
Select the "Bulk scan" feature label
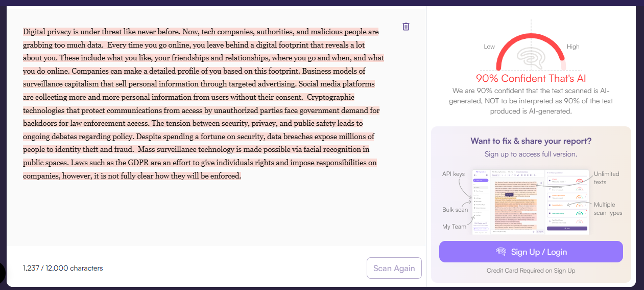[x=455, y=210]
